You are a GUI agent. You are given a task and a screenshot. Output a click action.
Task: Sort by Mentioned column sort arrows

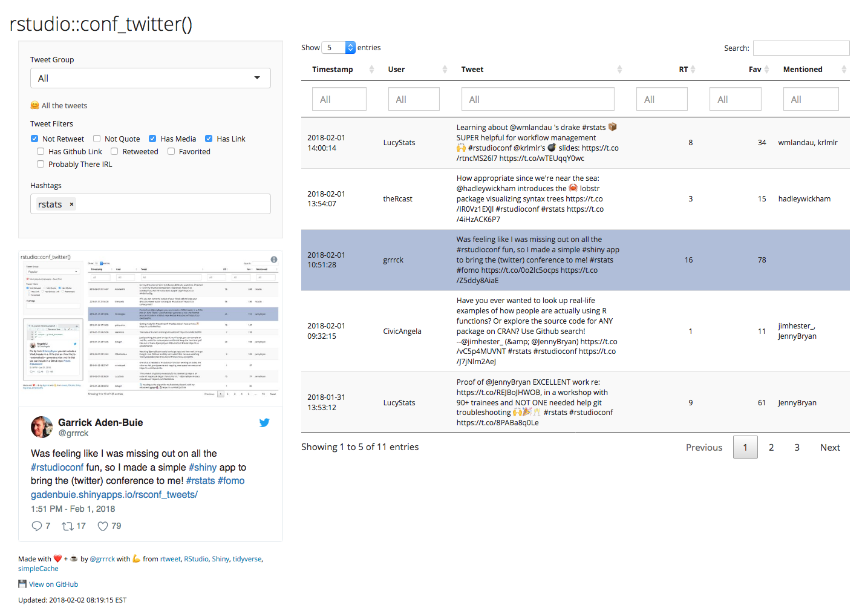click(x=844, y=70)
